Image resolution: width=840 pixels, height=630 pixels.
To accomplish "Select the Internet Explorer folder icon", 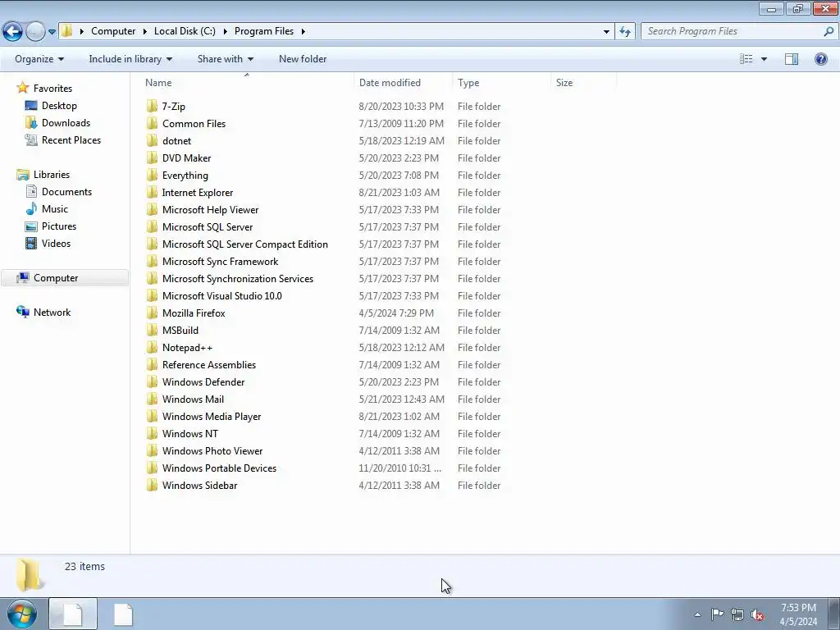I will [x=152, y=192].
